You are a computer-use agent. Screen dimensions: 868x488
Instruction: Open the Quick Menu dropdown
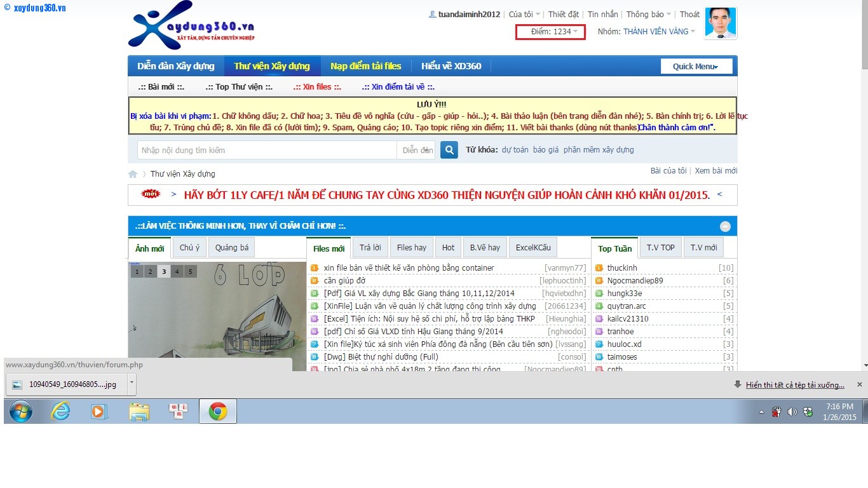point(696,66)
